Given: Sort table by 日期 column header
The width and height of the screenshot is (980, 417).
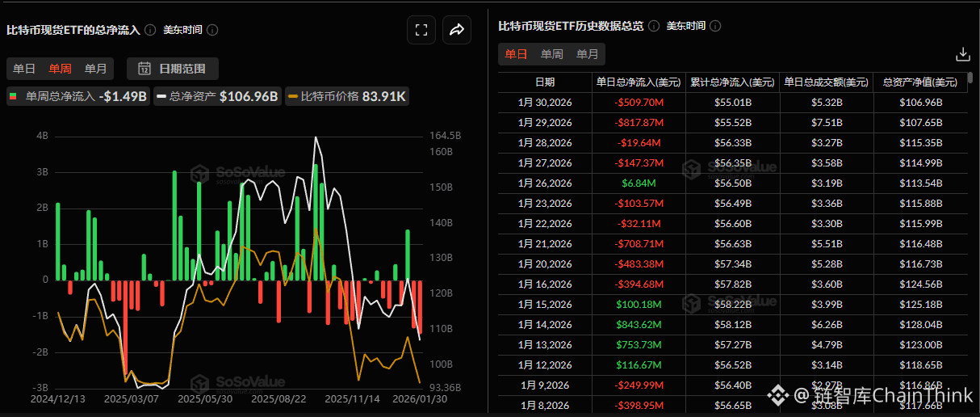Looking at the screenshot, I should pos(545,82).
